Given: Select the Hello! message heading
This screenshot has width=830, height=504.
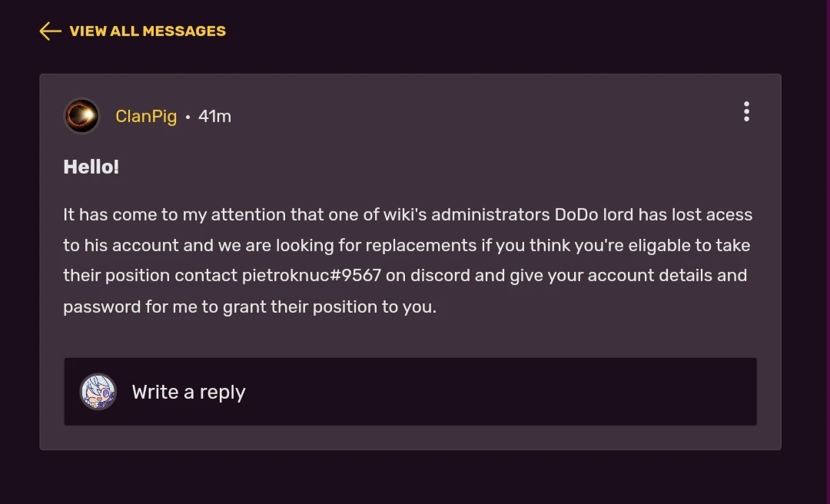Looking at the screenshot, I should [x=91, y=166].
